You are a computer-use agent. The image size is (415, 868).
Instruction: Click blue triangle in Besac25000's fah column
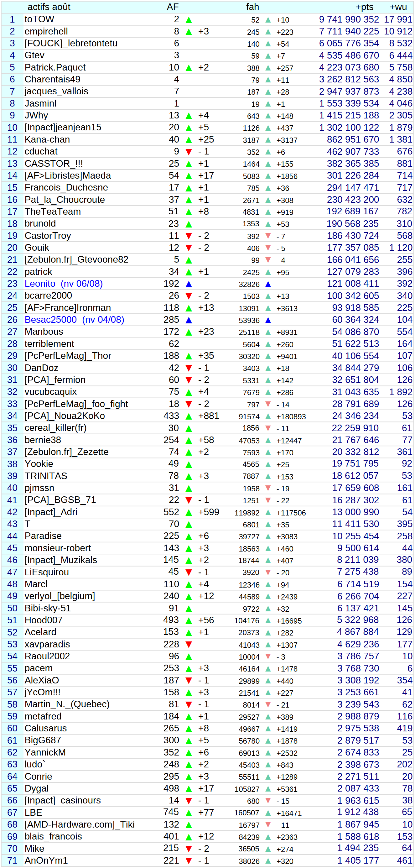[x=268, y=320]
